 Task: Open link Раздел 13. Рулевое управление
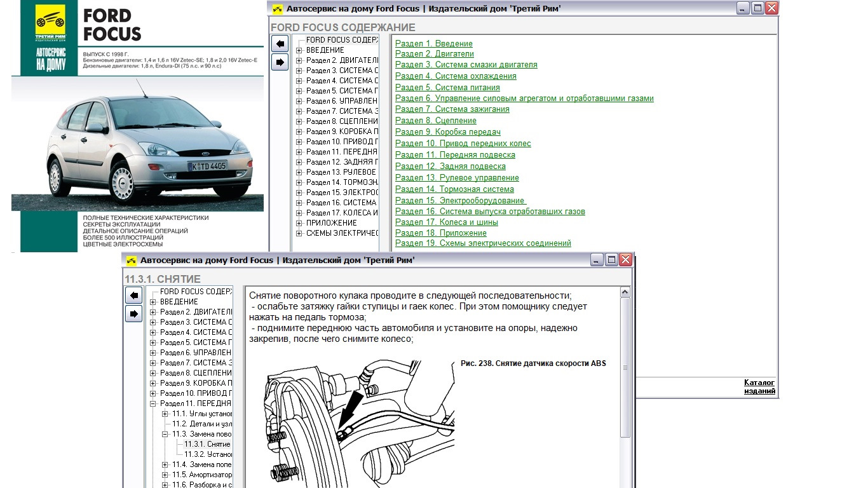457,178
